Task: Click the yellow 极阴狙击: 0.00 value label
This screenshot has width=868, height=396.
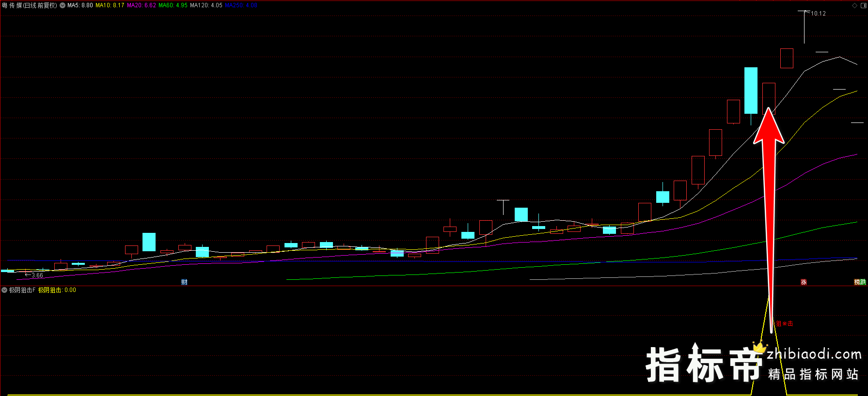Action: click(x=57, y=290)
